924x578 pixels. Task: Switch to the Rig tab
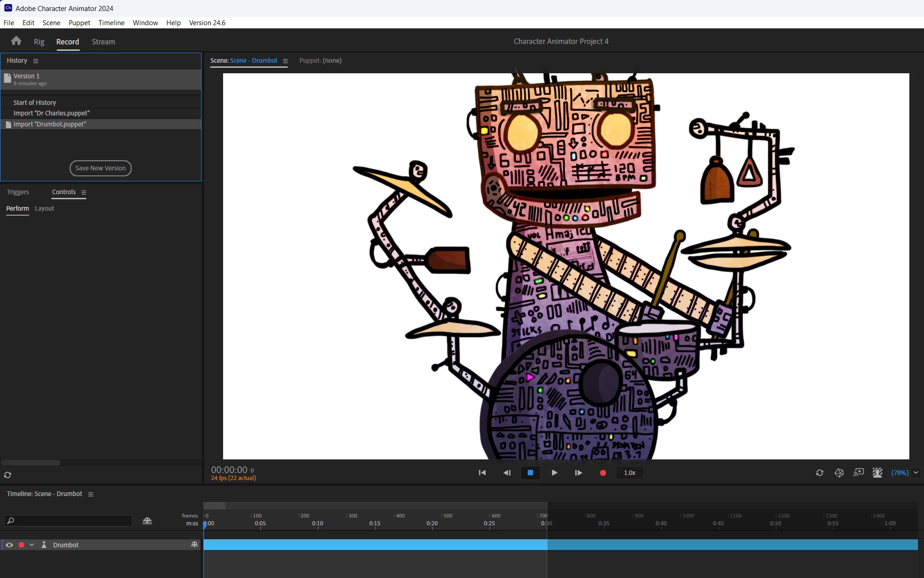coord(39,42)
